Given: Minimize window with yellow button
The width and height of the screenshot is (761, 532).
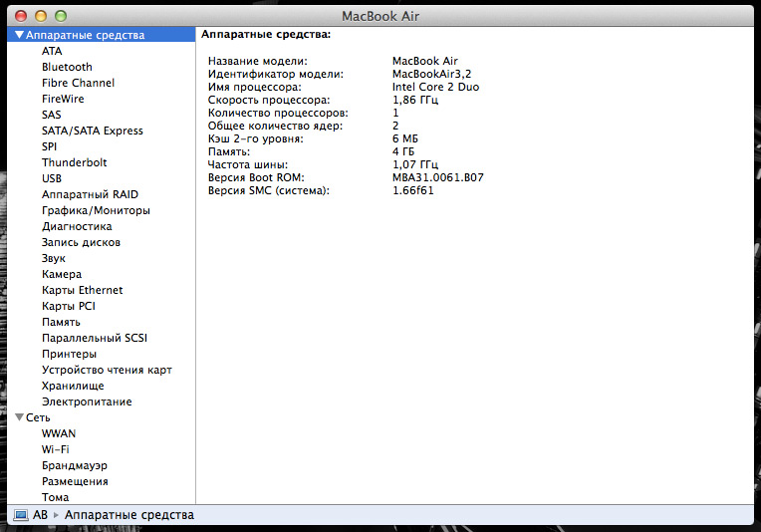Looking at the screenshot, I should (41, 17).
